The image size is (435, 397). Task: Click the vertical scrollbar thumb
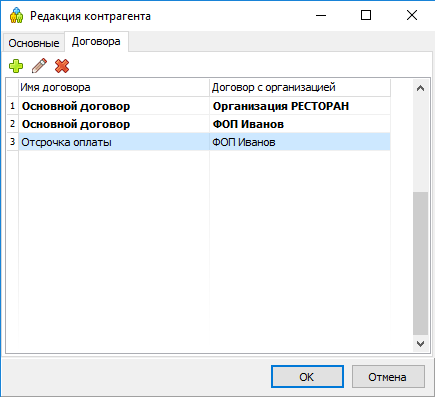point(420,263)
